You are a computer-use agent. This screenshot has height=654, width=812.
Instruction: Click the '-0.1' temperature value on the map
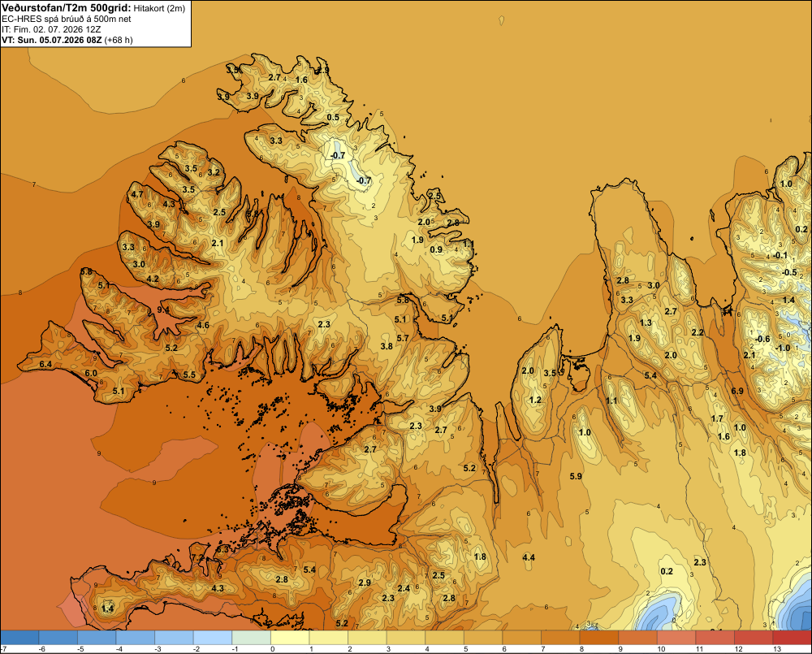coord(780,255)
